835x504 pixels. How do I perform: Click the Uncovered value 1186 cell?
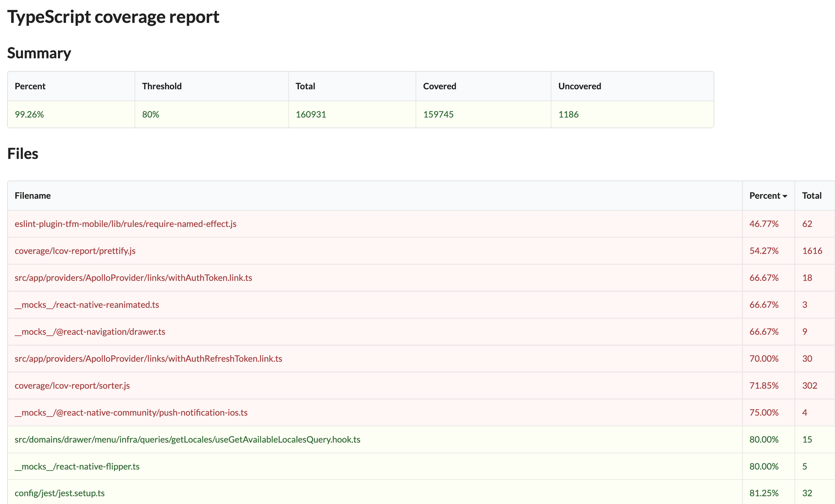pyautogui.click(x=568, y=114)
